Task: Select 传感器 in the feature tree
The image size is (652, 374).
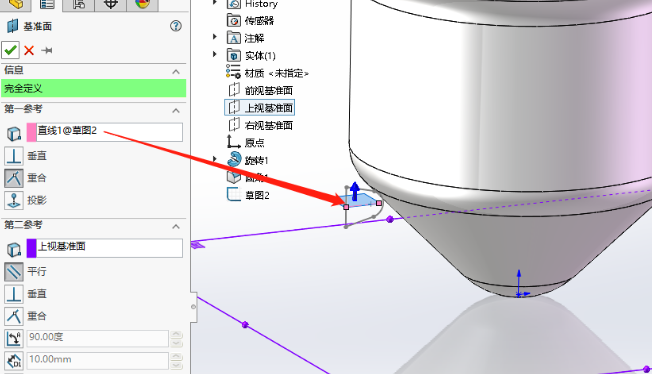Action: 259,21
